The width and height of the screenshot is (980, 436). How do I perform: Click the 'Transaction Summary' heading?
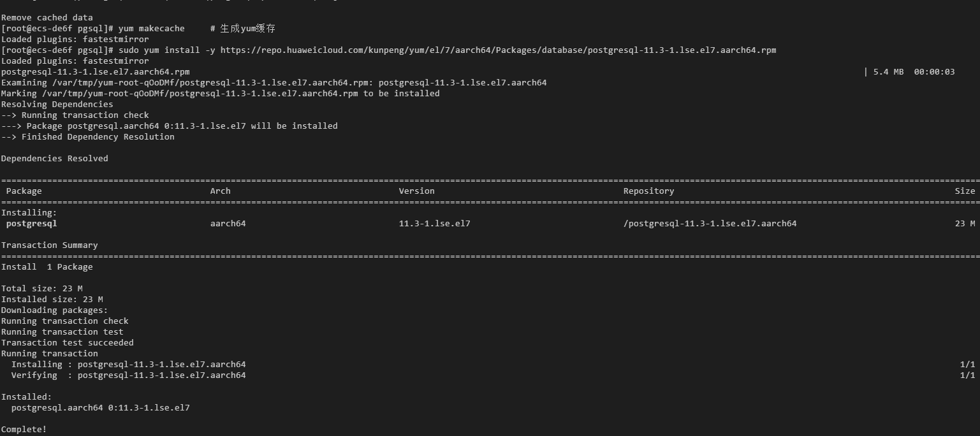49,245
